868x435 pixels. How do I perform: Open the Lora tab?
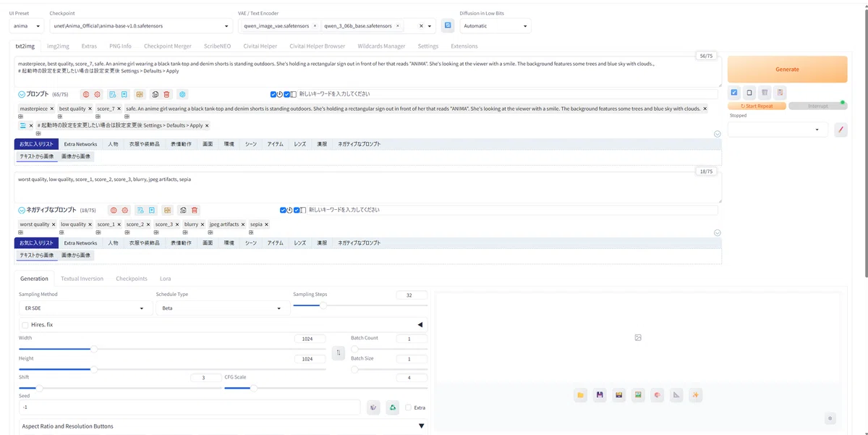pyautogui.click(x=166, y=279)
